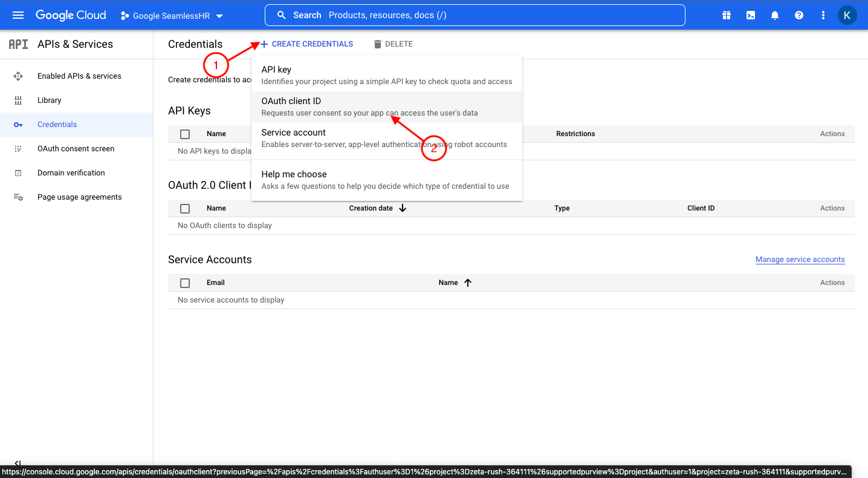The width and height of the screenshot is (868, 478).
Task: Activate the Cloud Shell terminal icon
Action: click(x=751, y=16)
